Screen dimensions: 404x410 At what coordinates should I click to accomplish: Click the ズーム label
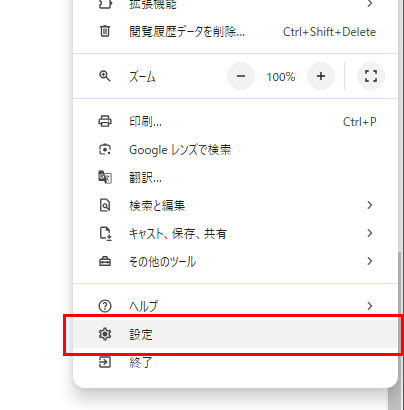[x=142, y=77]
